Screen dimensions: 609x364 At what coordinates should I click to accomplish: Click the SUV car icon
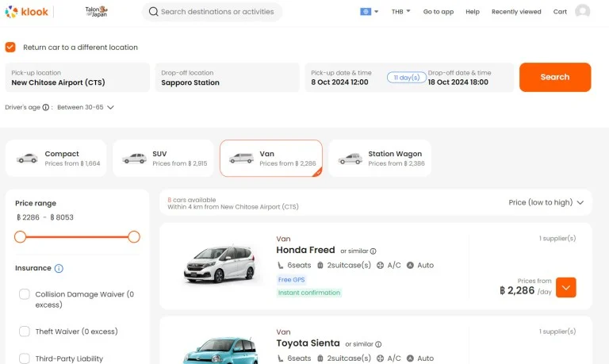(x=134, y=159)
